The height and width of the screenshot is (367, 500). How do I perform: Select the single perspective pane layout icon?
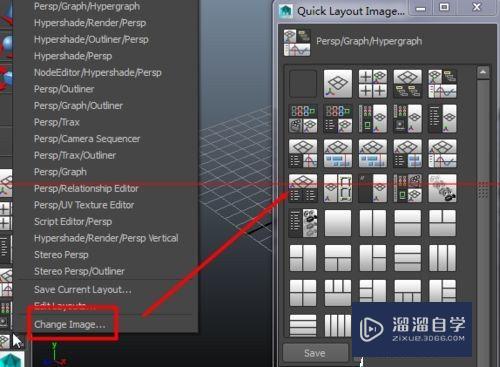click(338, 84)
